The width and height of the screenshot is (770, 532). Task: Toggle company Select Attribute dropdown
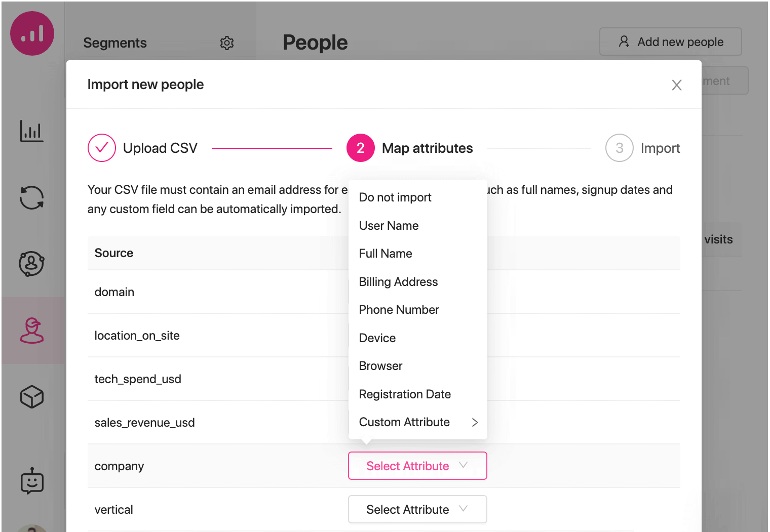[417, 466]
